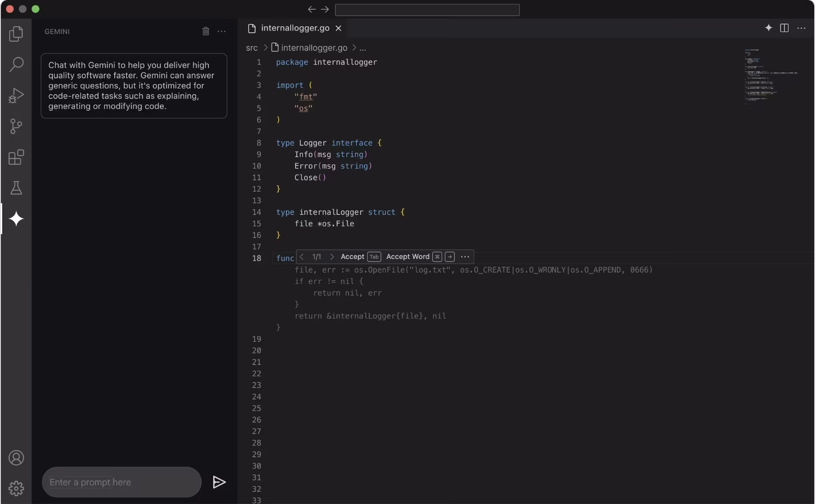Open the Explorer view in activity bar
Screen dimensions: 816x504
click(16, 34)
